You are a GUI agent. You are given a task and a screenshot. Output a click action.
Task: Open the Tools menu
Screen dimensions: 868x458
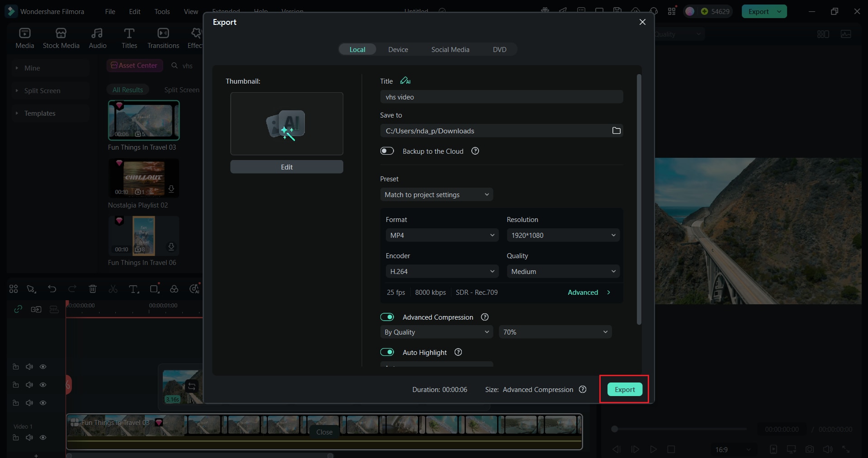162,11
